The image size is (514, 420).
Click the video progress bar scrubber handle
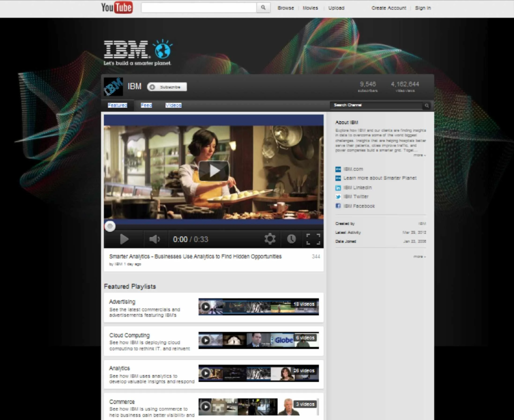click(110, 227)
